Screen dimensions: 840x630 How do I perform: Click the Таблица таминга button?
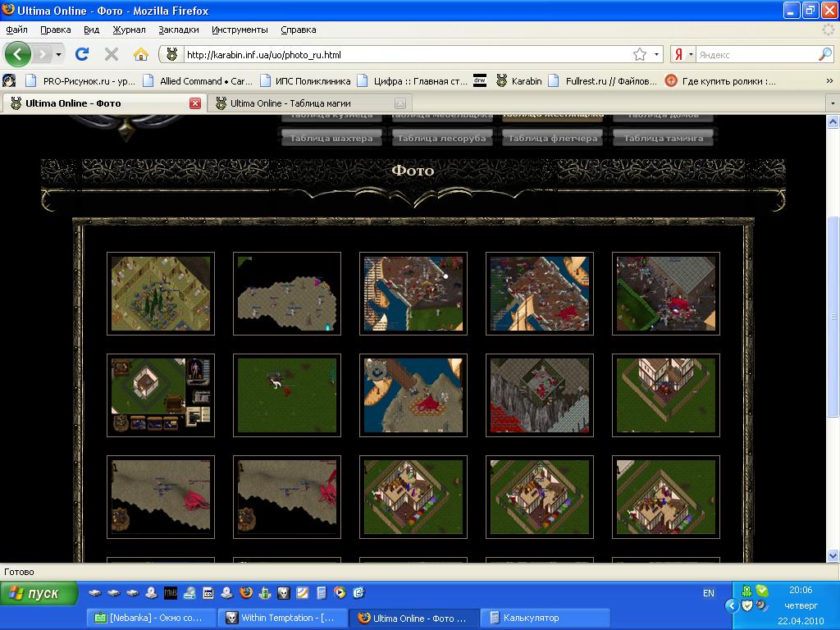[663, 138]
